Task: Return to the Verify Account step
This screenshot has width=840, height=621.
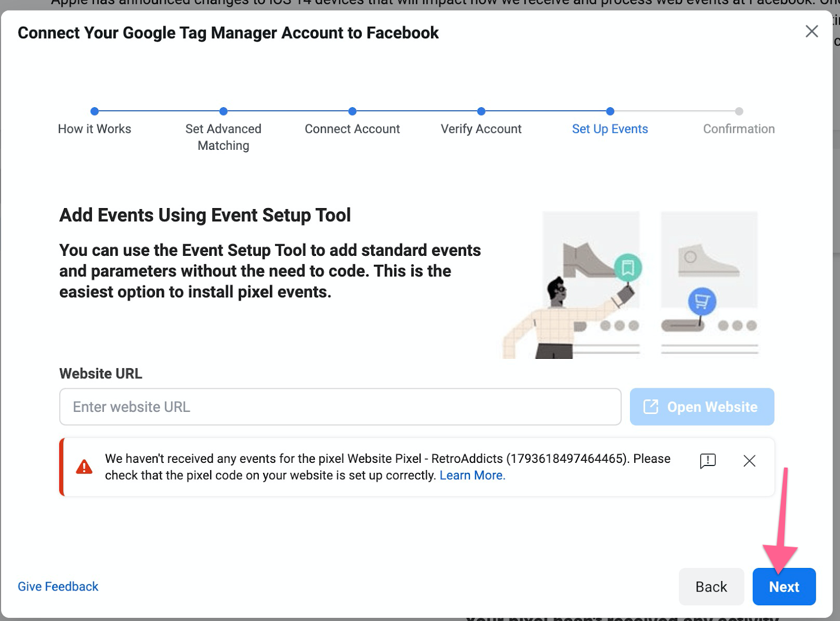Action: [x=481, y=129]
